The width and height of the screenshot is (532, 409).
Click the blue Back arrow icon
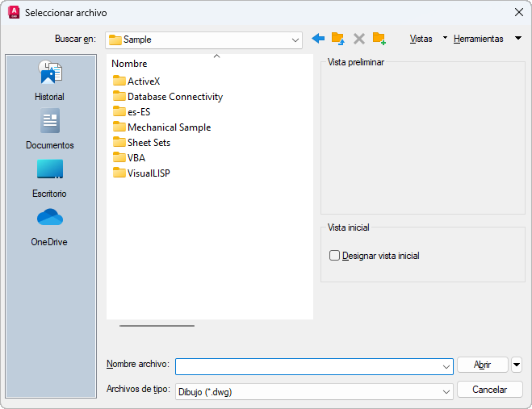point(318,39)
